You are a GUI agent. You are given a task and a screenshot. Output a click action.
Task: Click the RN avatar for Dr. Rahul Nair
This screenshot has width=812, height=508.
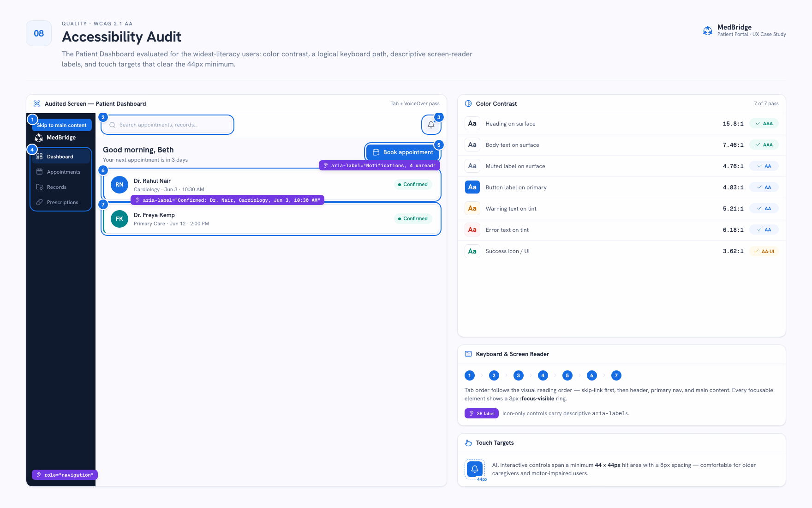point(119,185)
